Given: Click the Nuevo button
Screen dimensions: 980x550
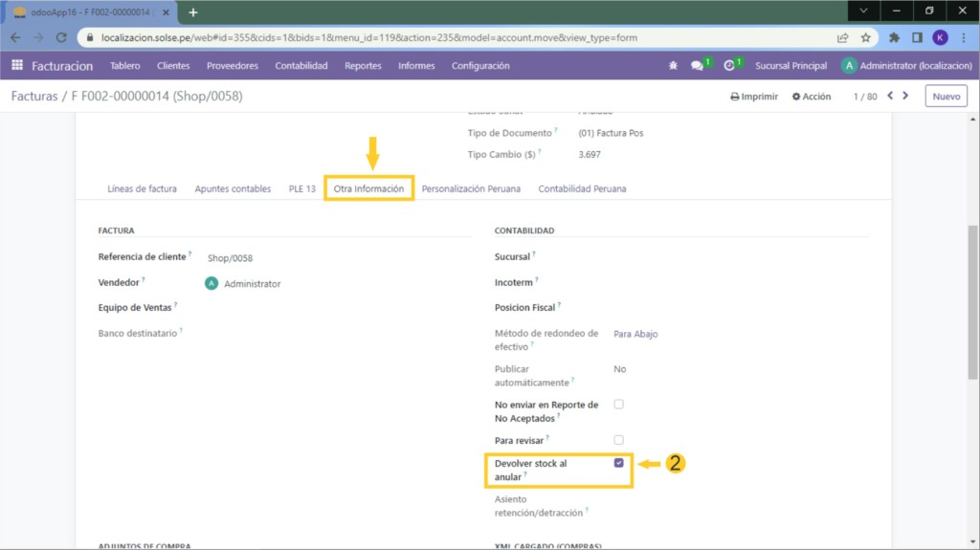Looking at the screenshot, I should 946,96.
